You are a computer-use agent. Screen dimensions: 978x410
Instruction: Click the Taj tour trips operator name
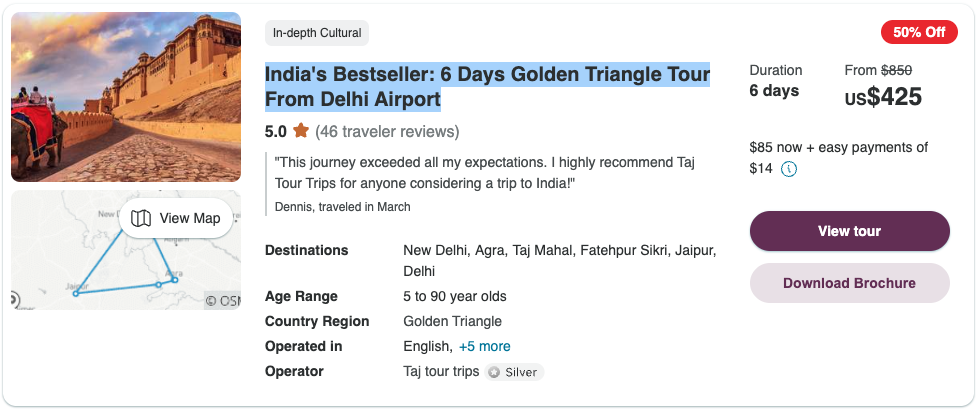point(441,371)
